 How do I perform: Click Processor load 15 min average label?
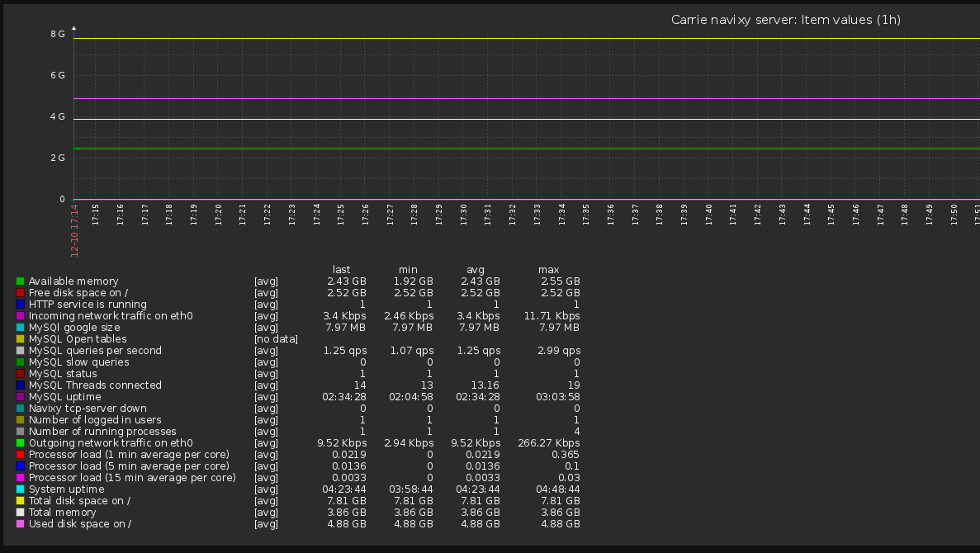[132, 478]
